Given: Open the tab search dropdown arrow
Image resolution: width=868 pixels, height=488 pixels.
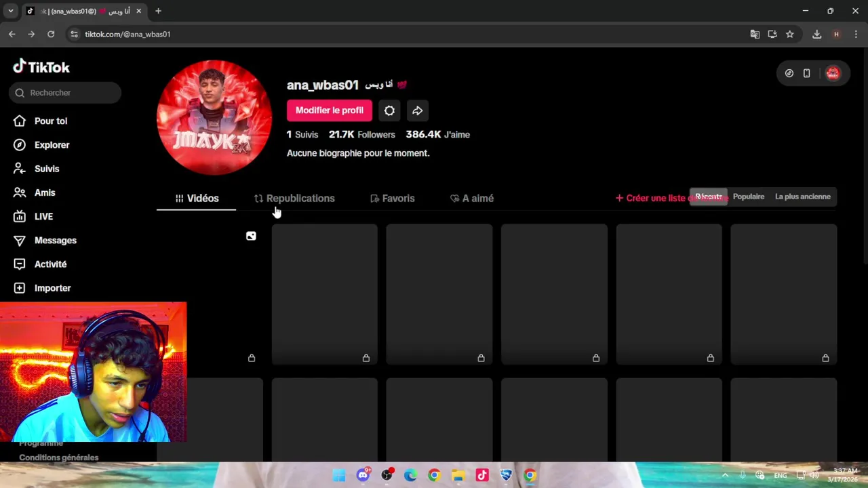Looking at the screenshot, I should click(10, 11).
